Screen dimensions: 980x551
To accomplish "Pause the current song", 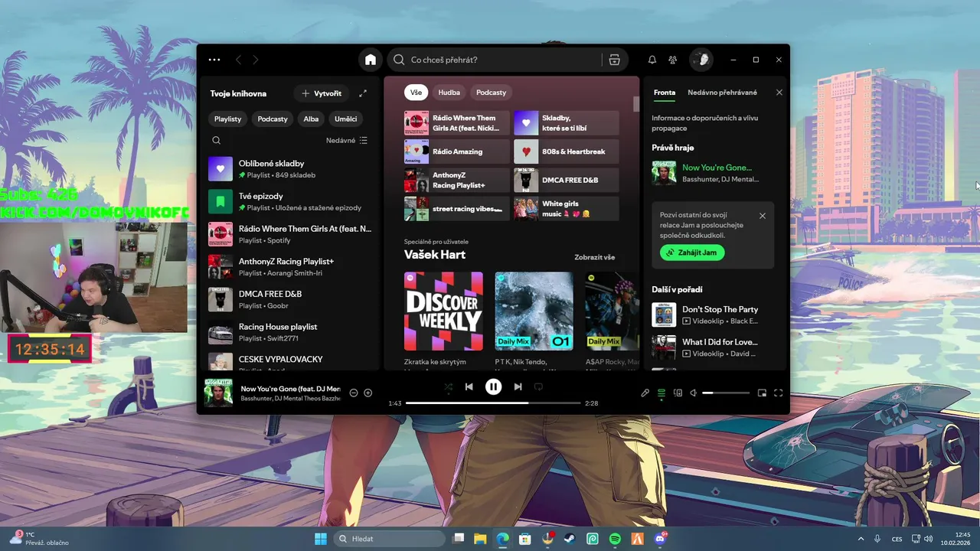I will pos(494,387).
